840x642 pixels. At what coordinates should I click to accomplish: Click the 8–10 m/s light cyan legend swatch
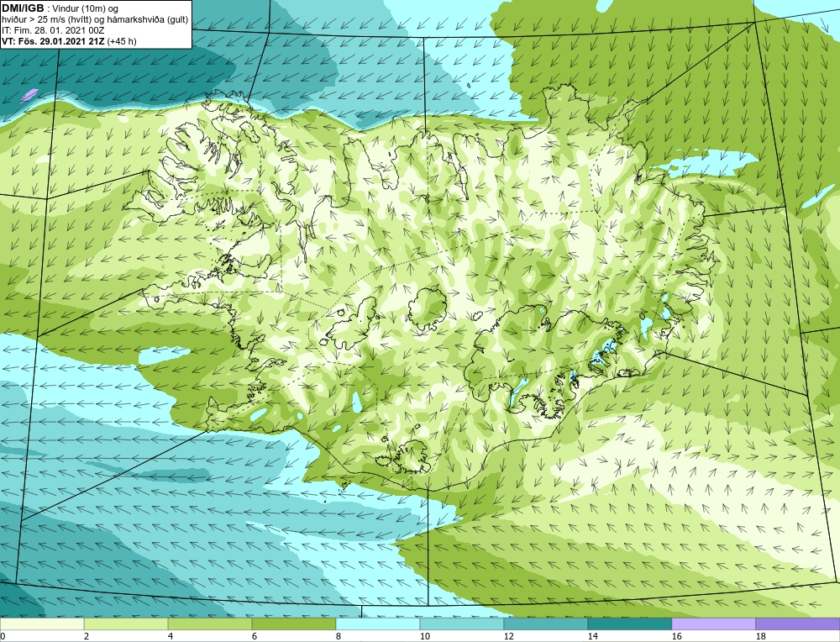(x=378, y=624)
